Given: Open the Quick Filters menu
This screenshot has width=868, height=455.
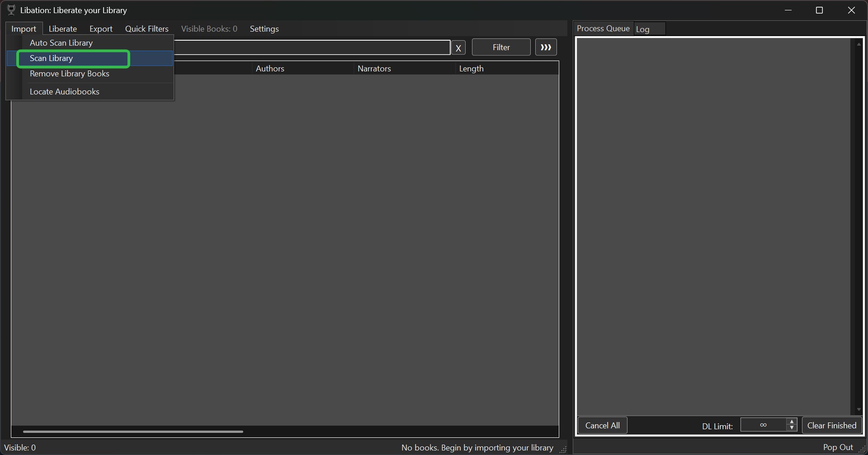Looking at the screenshot, I should coord(146,29).
